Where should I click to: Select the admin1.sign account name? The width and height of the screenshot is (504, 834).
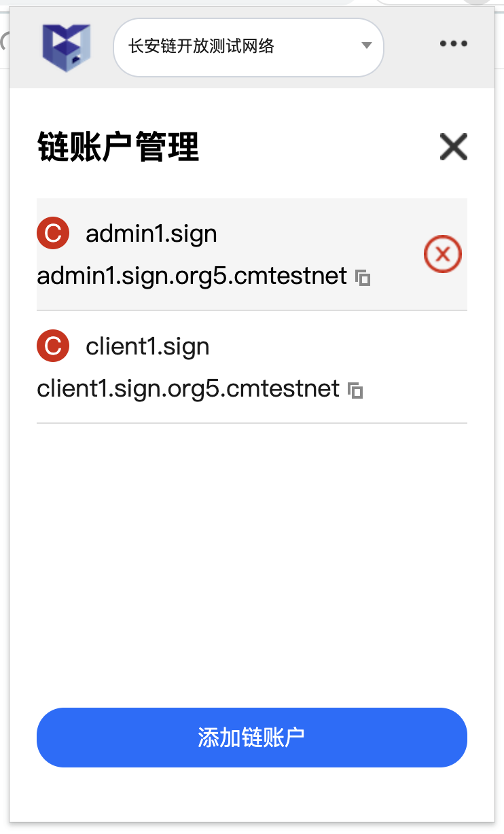point(151,234)
